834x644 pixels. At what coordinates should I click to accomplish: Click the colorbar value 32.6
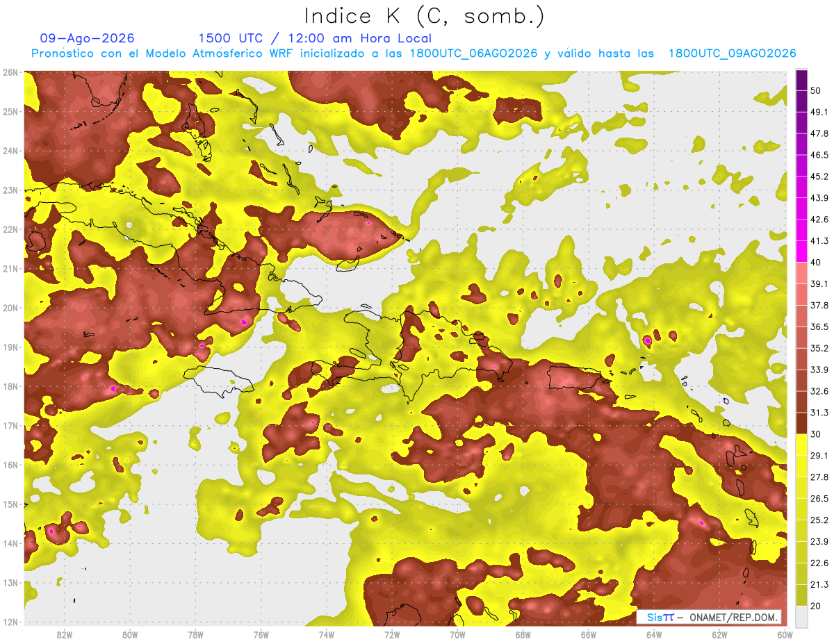pyautogui.click(x=819, y=391)
